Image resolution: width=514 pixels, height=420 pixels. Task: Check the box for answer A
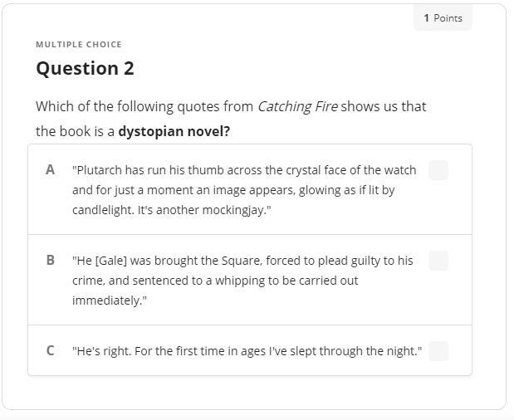[x=438, y=170]
